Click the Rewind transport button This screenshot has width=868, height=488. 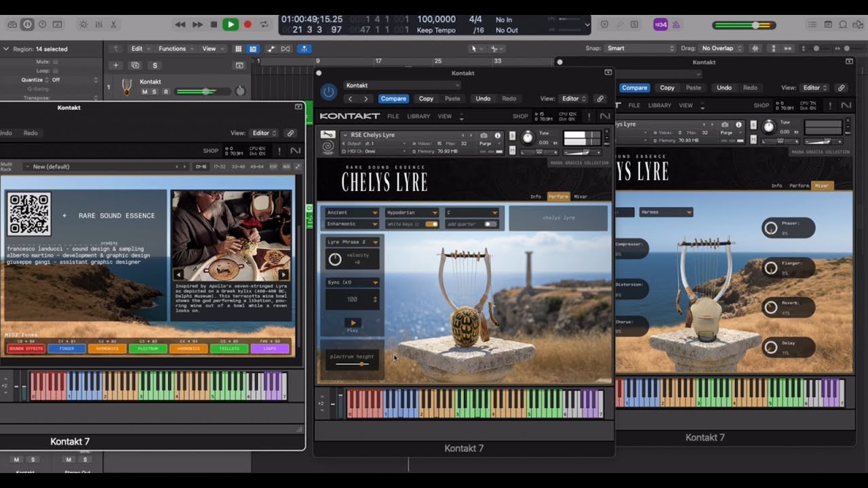pos(180,24)
